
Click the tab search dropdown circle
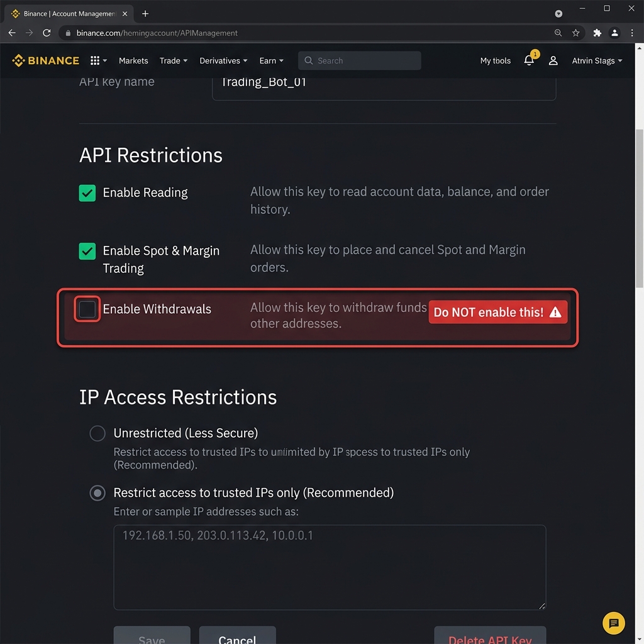(558, 14)
